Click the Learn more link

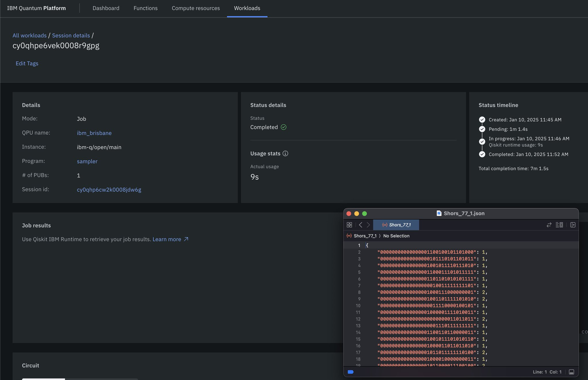coord(167,239)
